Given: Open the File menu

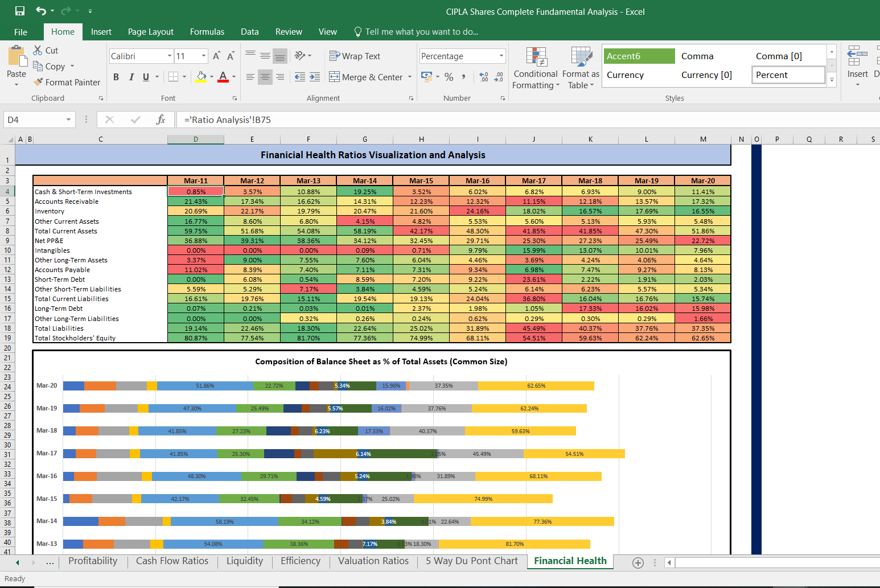Looking at the screenshot, I should (20, 32).
